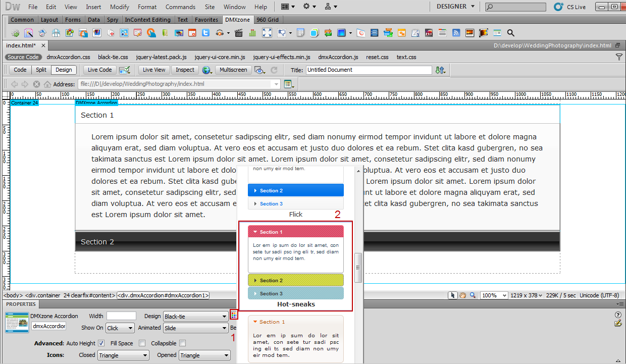The height and width of the screenshot is (364, 626).
Task: Click the four-arrows expand icon in DMXzone toolbar
Action: pos(267,33)
